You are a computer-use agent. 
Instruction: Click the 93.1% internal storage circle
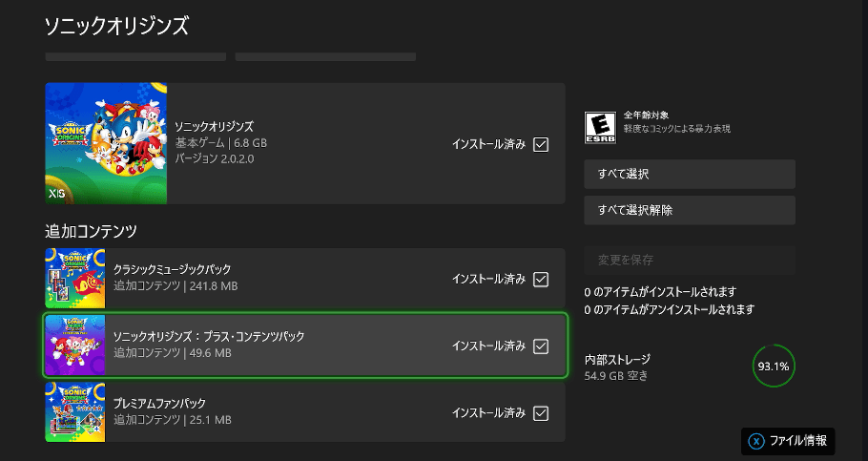click(774, 367)
